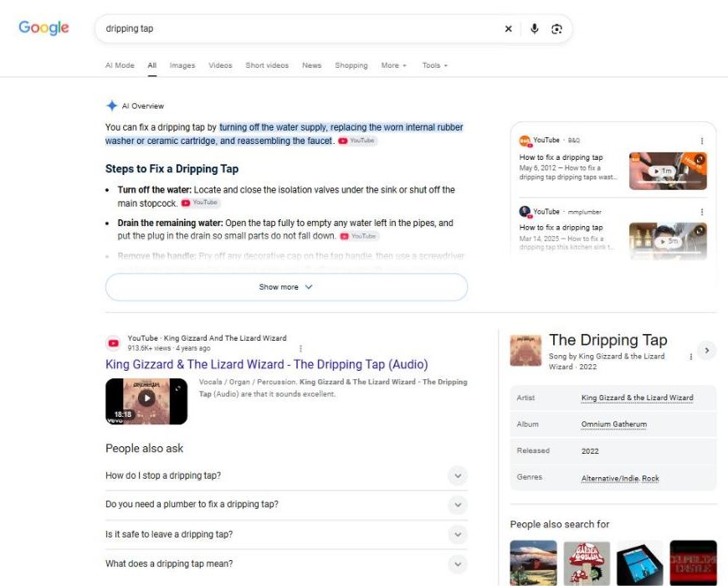The width and height of the screenshot is (728, 586).
Task: Click Released 2022 value
Action: [590, 451]
